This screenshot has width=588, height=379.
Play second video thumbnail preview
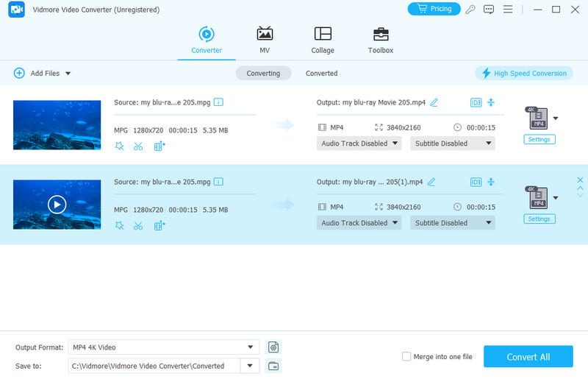(57, 205)
